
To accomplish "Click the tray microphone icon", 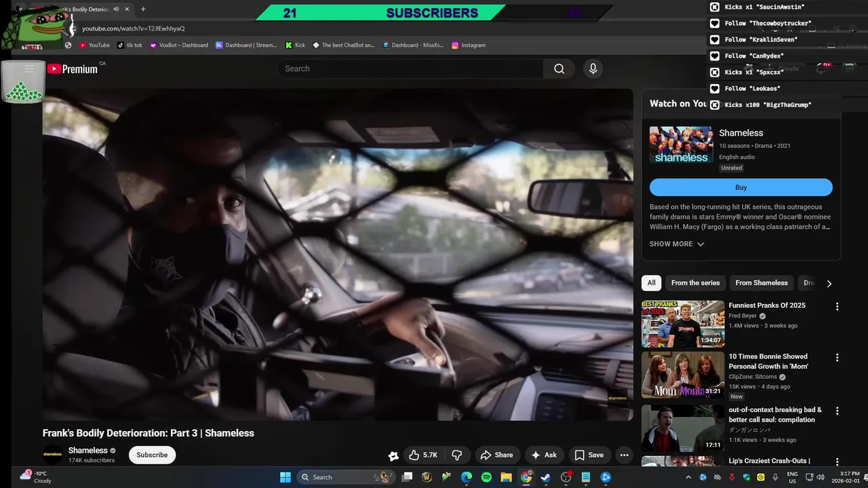I will tap(774, 477).
